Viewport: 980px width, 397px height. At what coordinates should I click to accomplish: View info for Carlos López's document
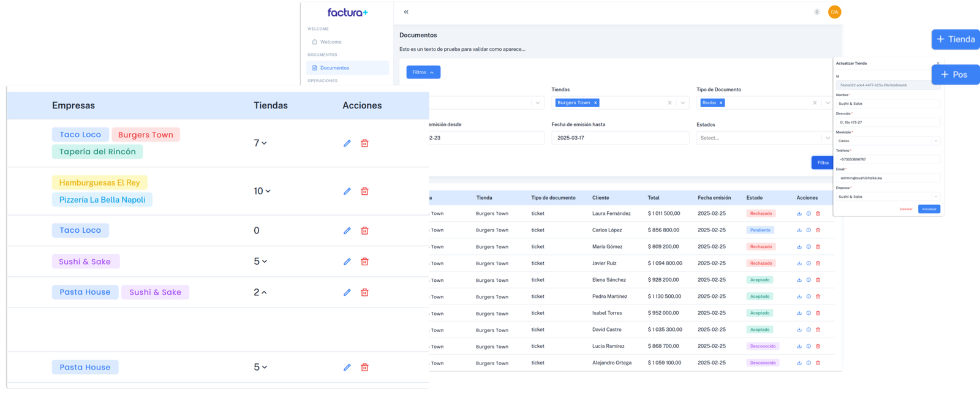(x=809, y=230)
